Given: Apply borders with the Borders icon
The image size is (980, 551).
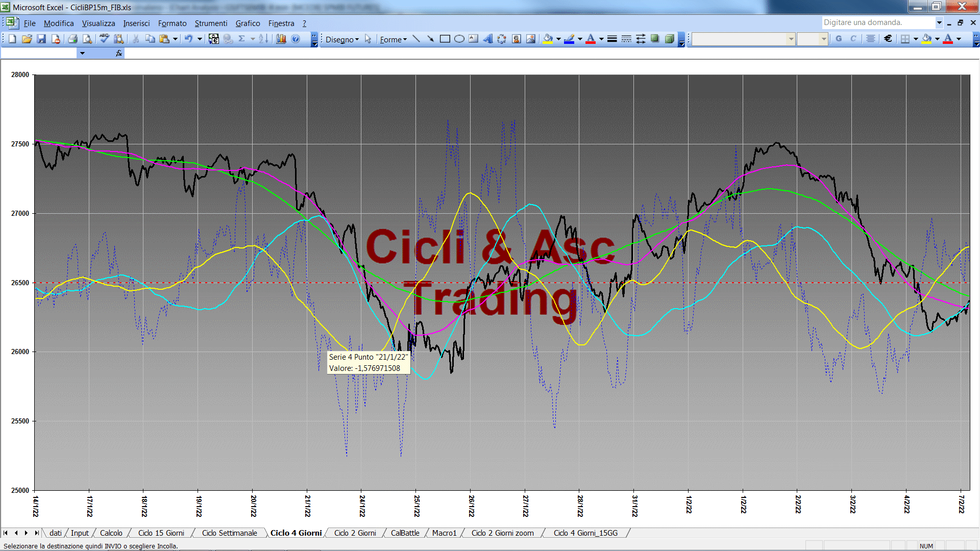Looking at the screenshot, I should click(905, 39).
